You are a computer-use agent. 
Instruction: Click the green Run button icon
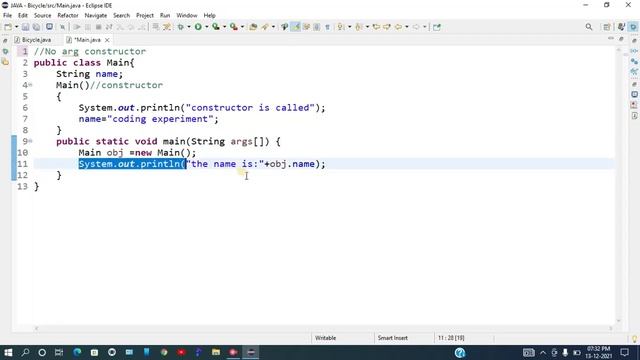[198, 27]
